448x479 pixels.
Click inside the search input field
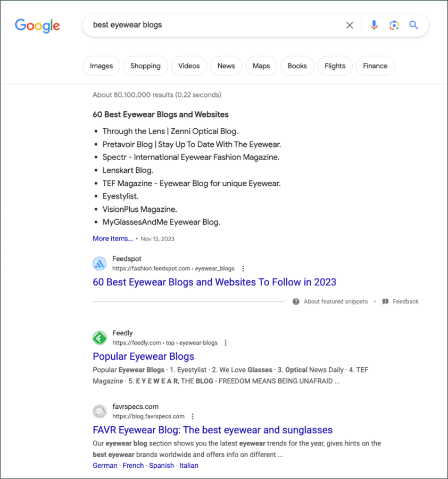(213, 25)
